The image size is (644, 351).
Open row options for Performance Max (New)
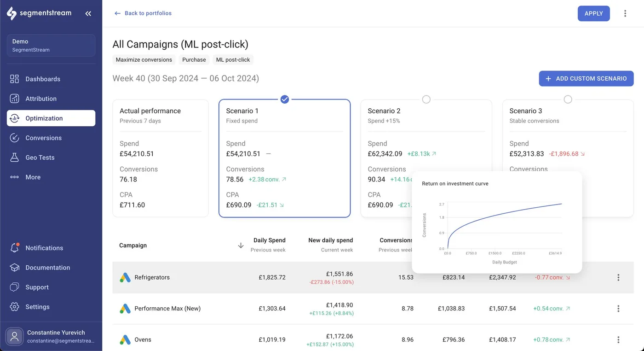618,309
